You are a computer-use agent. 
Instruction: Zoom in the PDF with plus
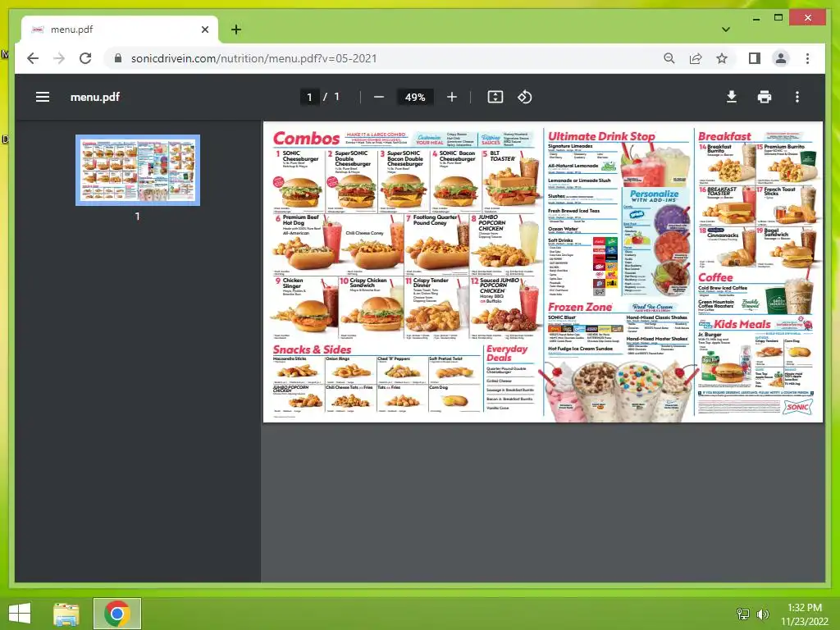pyautogui.click(x=452, y=97)
